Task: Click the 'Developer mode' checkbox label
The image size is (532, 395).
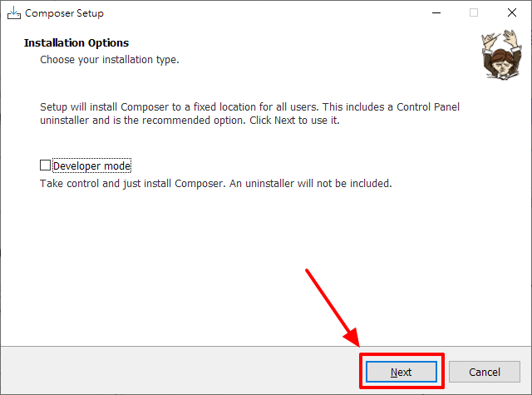Action: click(92, 166)
